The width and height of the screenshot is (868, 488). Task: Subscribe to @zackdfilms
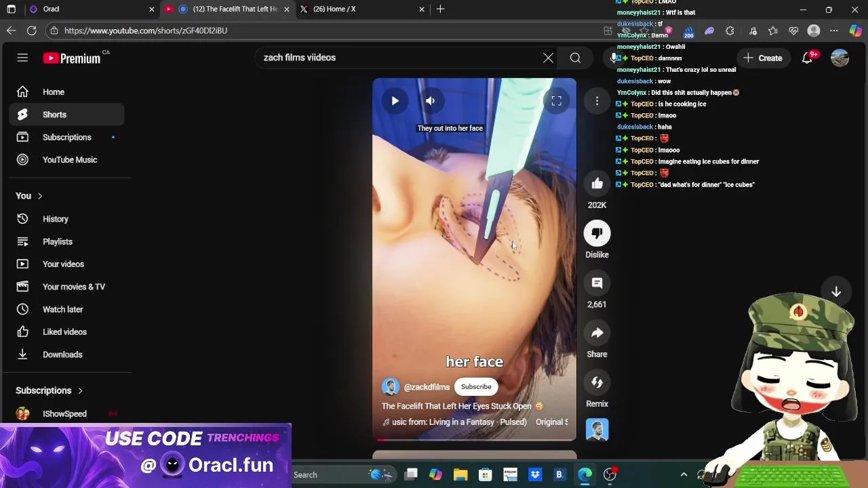(476, 387)
